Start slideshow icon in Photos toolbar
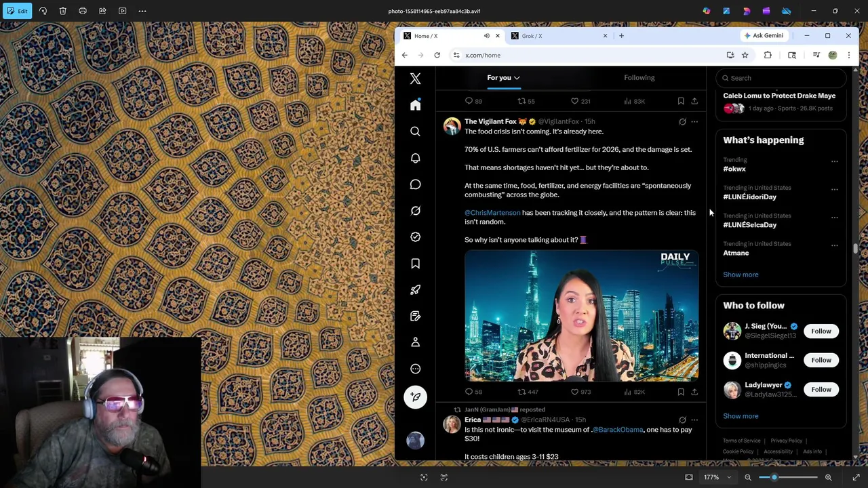The image size is (868, 488). pyautogui.click(x=123, y=11)
